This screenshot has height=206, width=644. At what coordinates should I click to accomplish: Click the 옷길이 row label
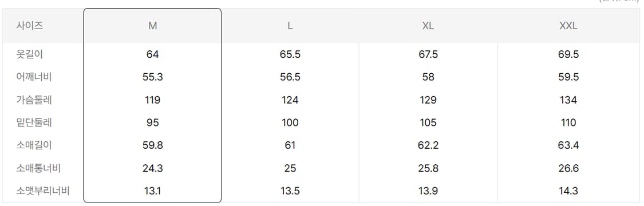[x=30, y=54]
